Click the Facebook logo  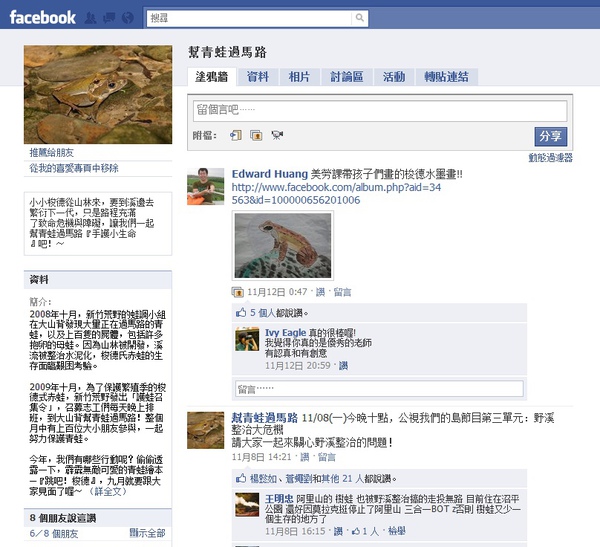[42, 18]
